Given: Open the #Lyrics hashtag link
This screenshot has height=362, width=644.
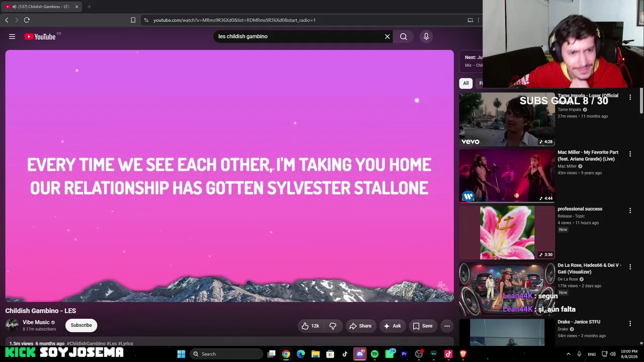Looking at the screenshot, I should point(125,343).
